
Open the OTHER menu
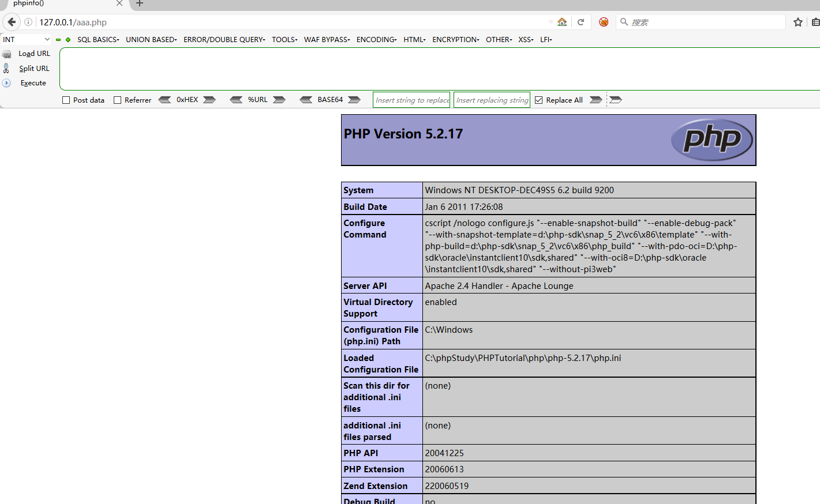coord(499,40)
